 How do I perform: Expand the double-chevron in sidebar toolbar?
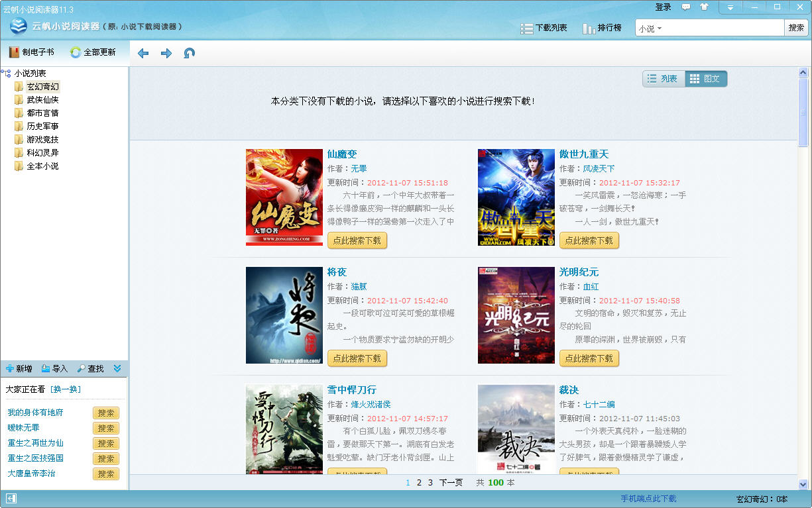click(117, 368)
